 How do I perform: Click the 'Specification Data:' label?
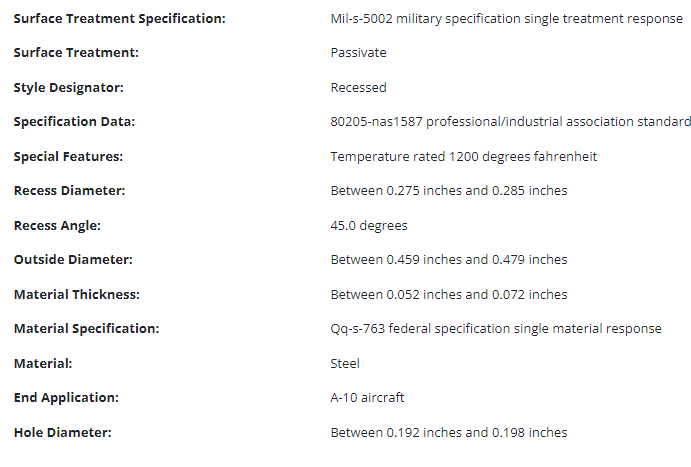click(75, 122)
